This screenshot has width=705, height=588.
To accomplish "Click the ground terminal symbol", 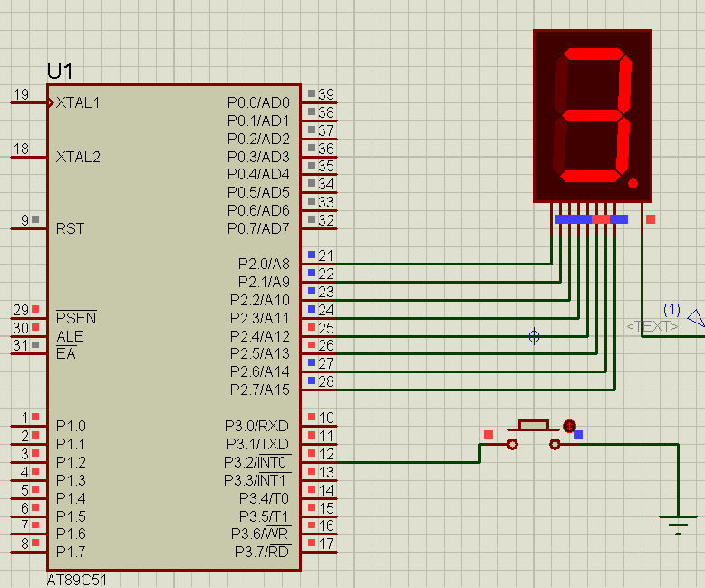I will (x=678, y=525).
